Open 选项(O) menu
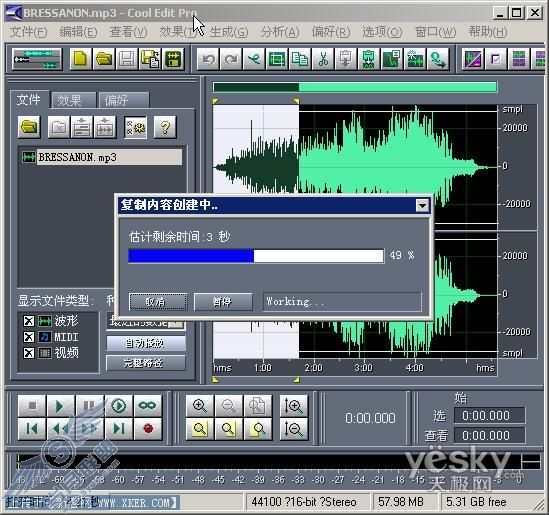 point(382,32)
